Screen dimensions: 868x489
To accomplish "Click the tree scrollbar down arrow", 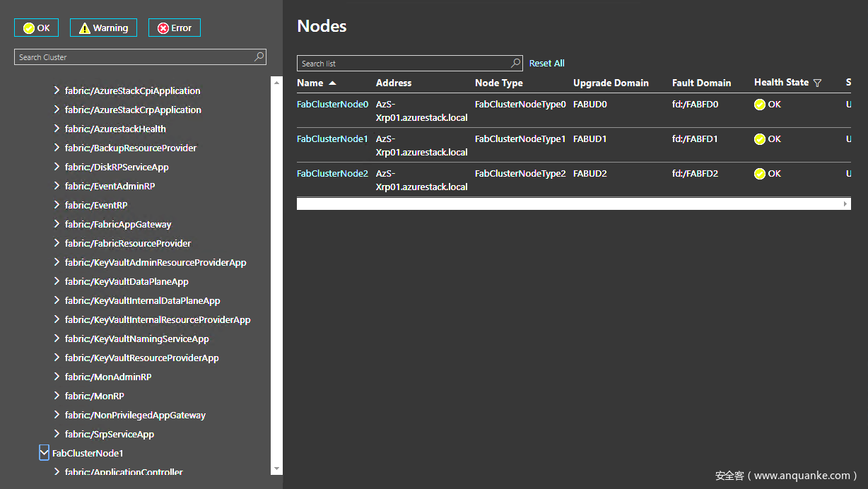I will point(276,469).
